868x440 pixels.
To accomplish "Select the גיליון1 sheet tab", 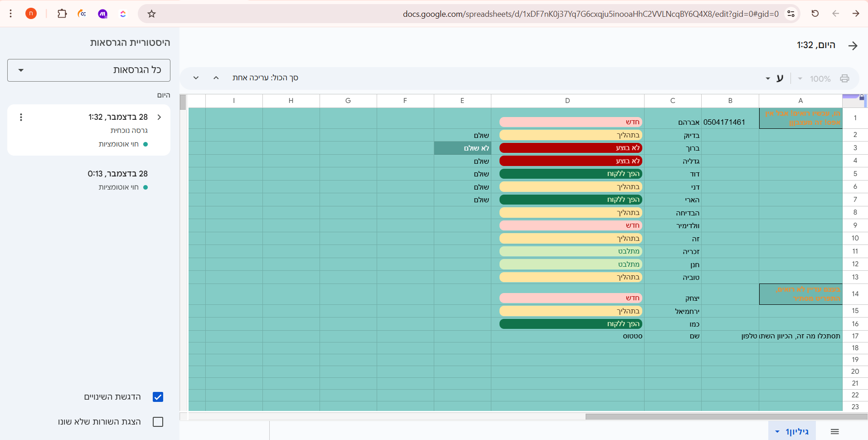I will (x=792, y=431).
